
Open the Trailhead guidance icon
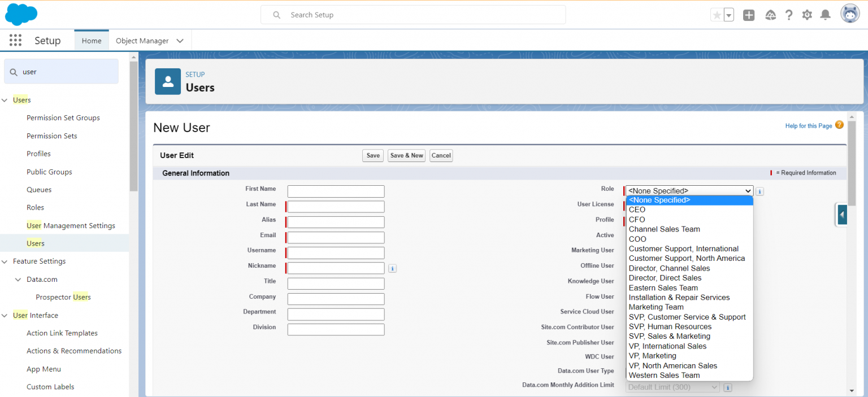click(770, 15)
